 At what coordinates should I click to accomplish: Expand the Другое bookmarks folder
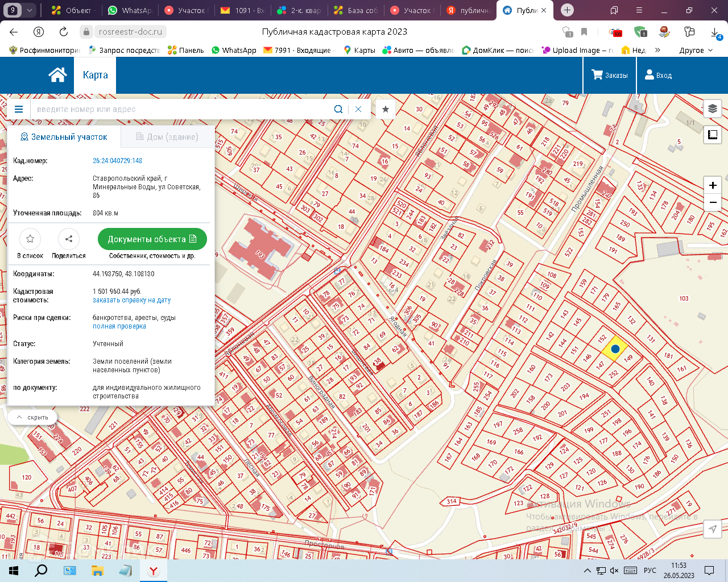[696, 50]
